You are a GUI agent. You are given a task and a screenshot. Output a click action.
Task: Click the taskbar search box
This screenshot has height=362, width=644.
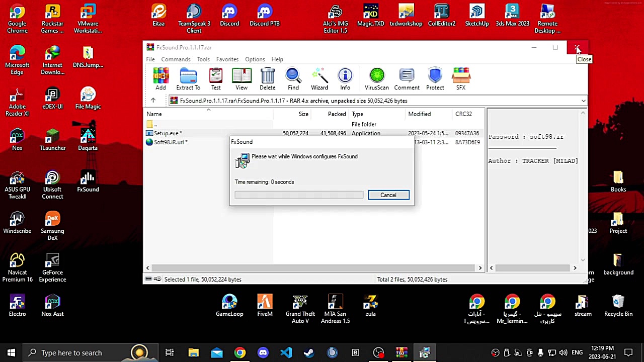click(x=91, y=352)
